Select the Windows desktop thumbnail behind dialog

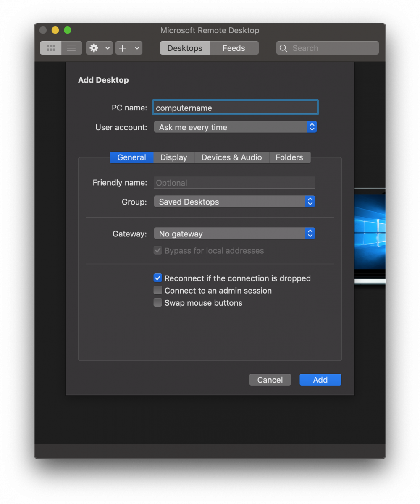(x=370, y=236)
